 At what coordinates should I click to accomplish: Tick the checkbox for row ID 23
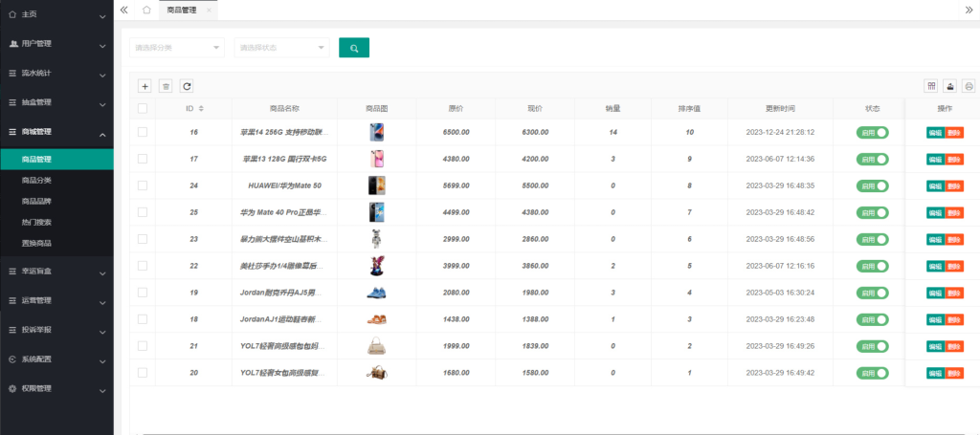point(143,239)
